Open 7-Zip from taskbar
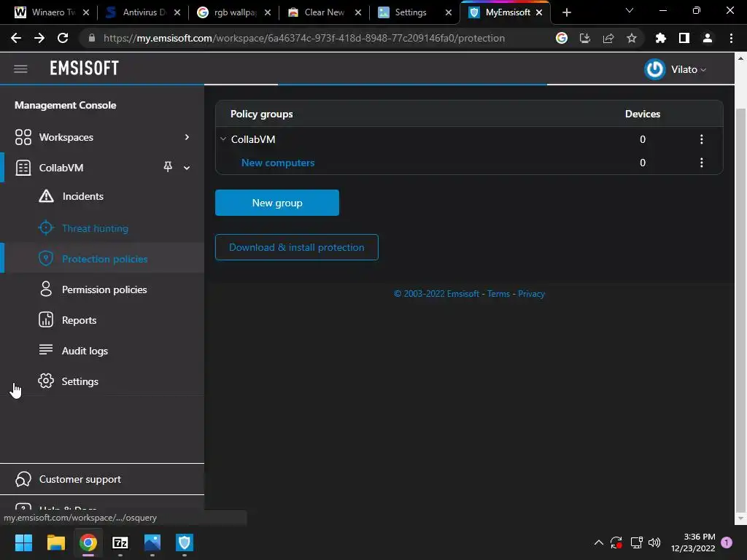Screen dimensions: 747x560 pyautogui.click(x=120, y=542)
